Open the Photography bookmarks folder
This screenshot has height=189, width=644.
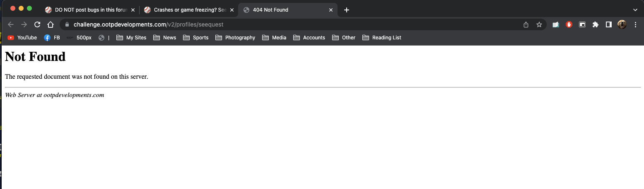235,38
